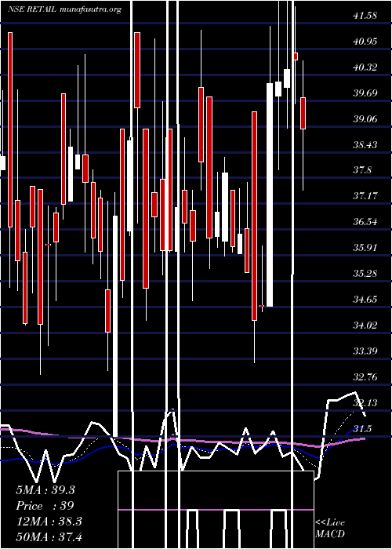
Task: Select the 31.5 price axis label
Action: (362, 428)
